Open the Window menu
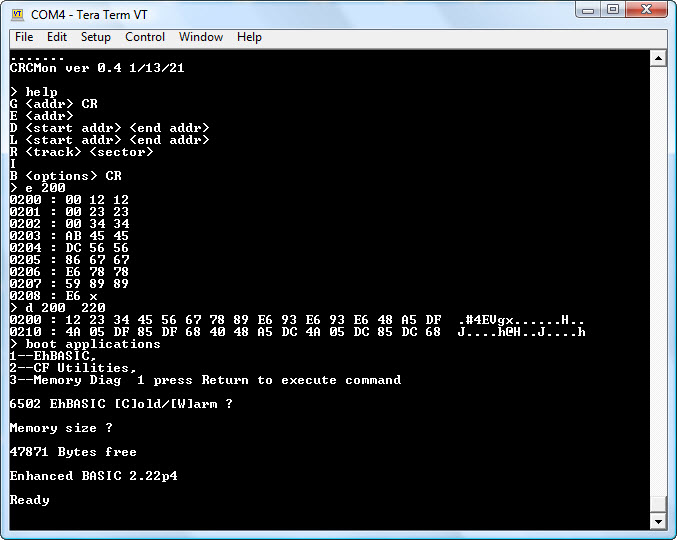The width and height of the screenshot is (677, 540). [x=201, y=37]
